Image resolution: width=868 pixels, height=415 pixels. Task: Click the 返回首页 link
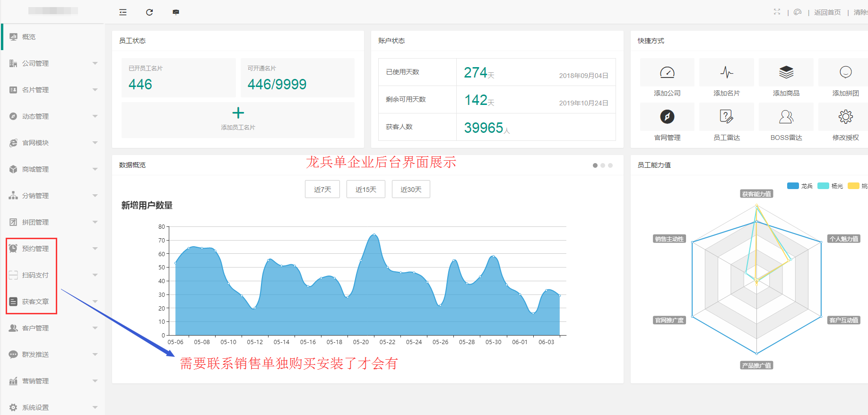[x=827, y=12]
